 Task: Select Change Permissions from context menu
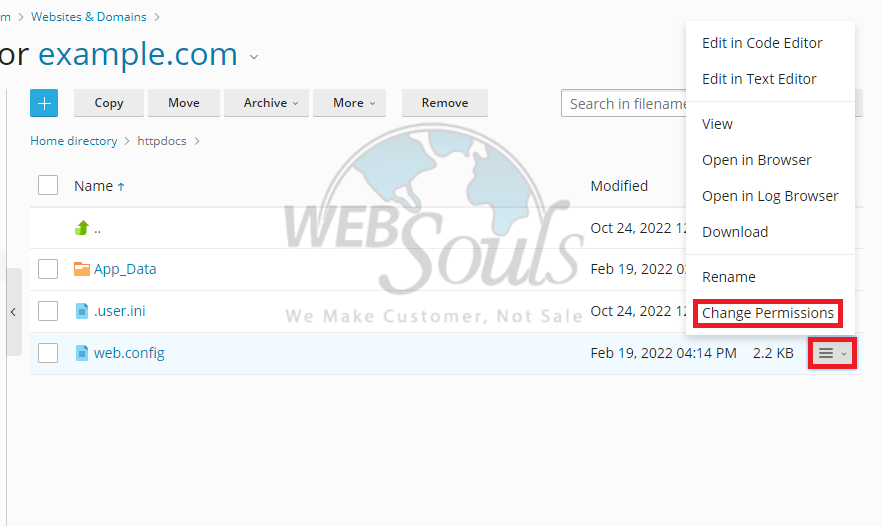(768, 313)
